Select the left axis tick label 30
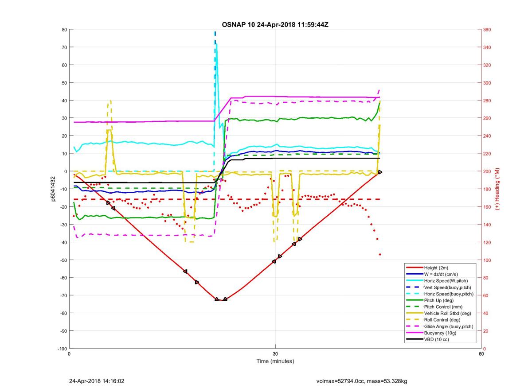Viewport: 532px width, 392px height. (x=64, y=118)
